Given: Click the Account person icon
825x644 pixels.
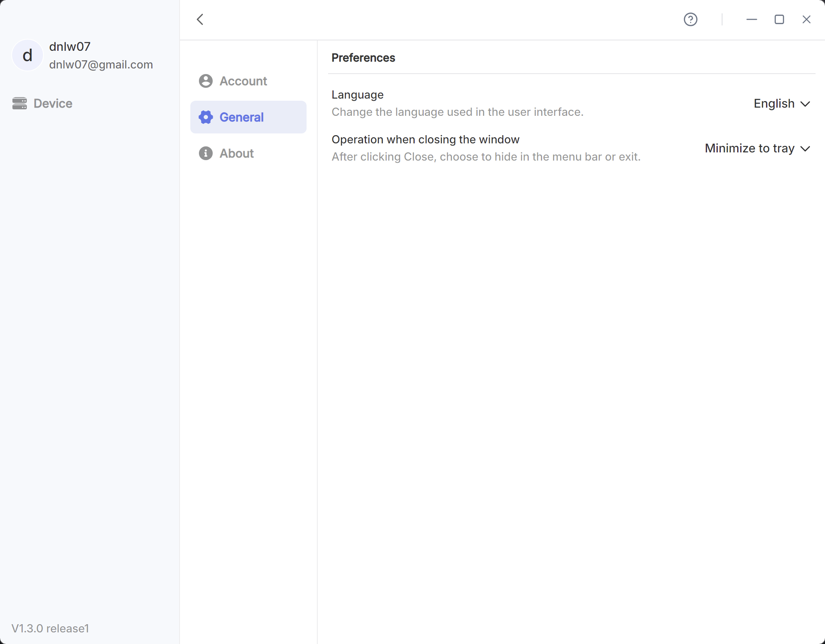Looking at the screenshot, I should (206, 81).
